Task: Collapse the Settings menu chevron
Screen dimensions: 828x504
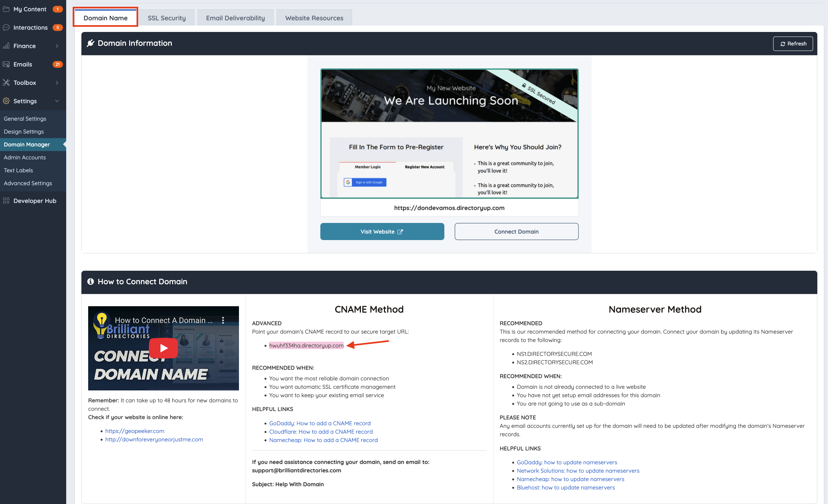Action: point(57,101)
